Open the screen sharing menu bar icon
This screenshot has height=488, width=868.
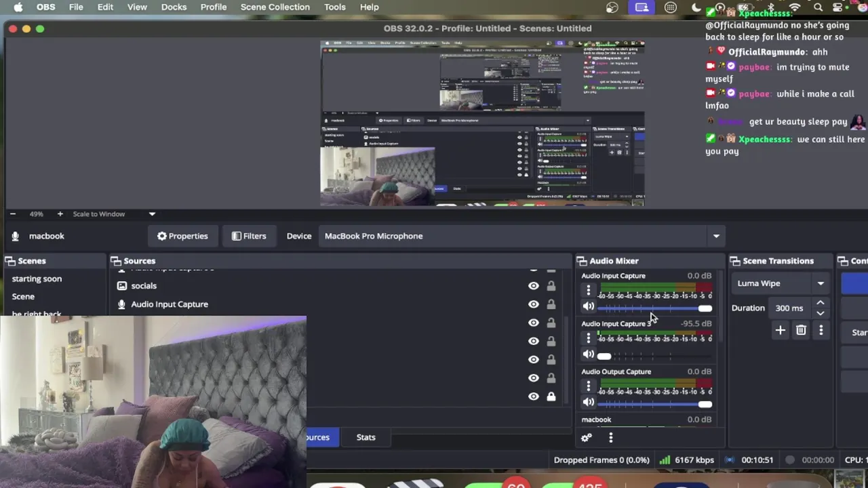pyautogui.click(x=642, y=7)
